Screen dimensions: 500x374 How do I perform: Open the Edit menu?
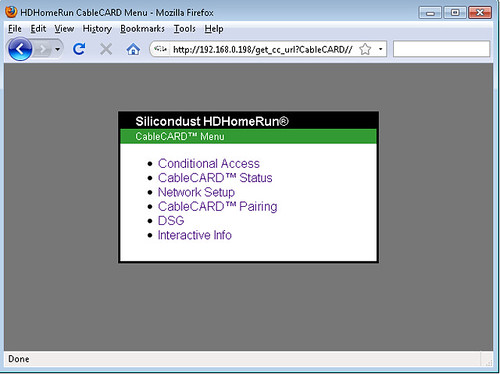coord(38,29)
